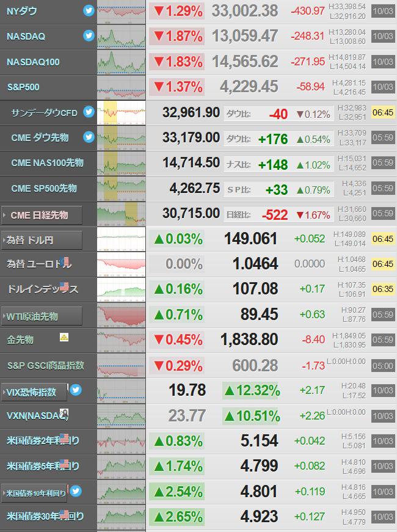Viewport: 397px width, 532px height.
Task: Click the ユーロドル rate 1.0464
Action: (255, 264)
